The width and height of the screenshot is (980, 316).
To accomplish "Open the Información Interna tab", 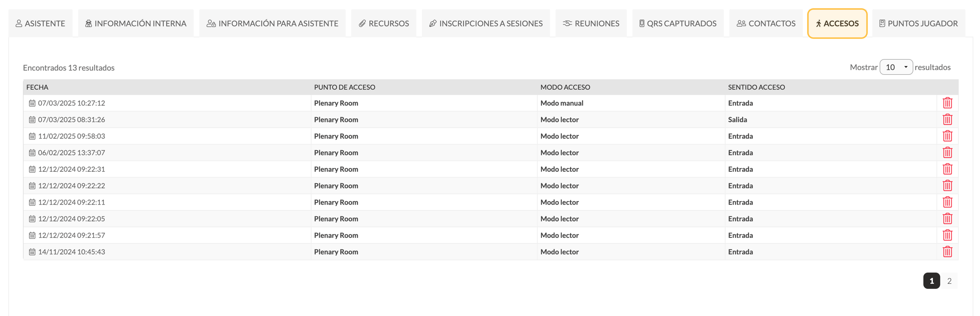I will [x=136, y=23].
